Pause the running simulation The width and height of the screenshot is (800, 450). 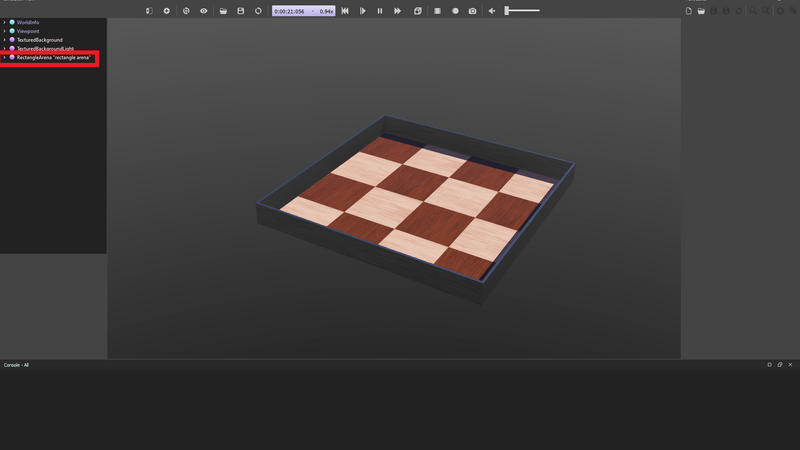point(380,11)
